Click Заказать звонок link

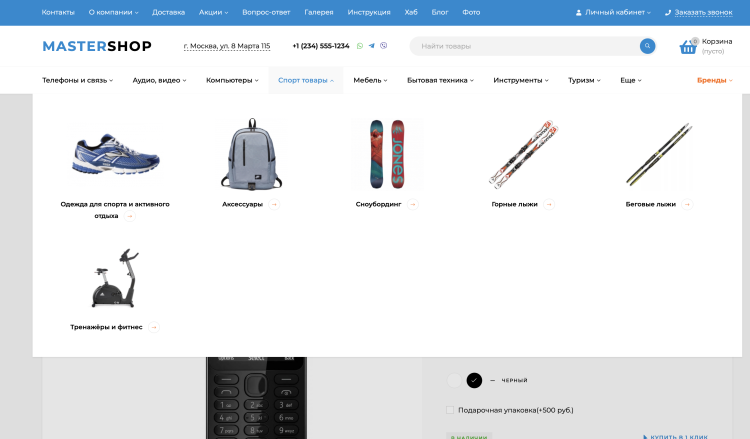(x=703, y=13)
